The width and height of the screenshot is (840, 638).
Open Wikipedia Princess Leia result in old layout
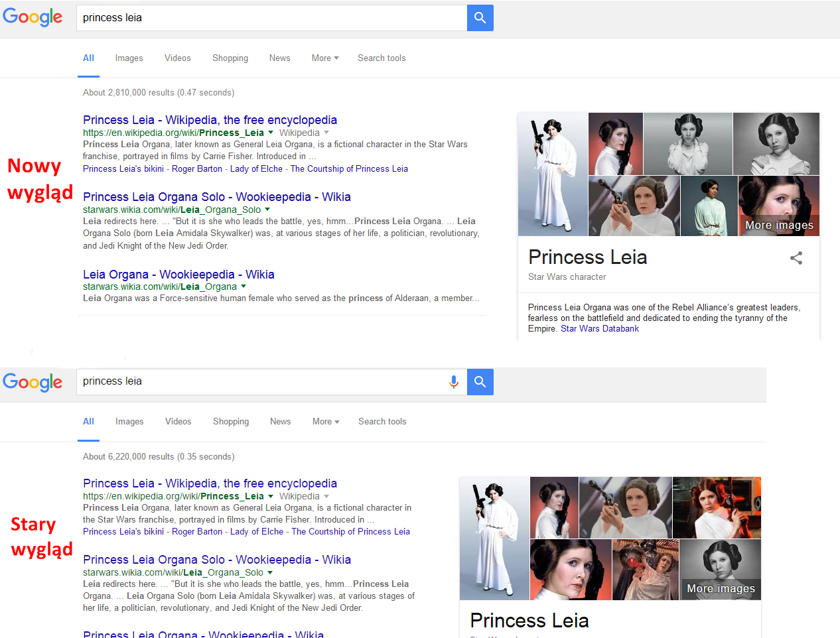coord(210,483)
